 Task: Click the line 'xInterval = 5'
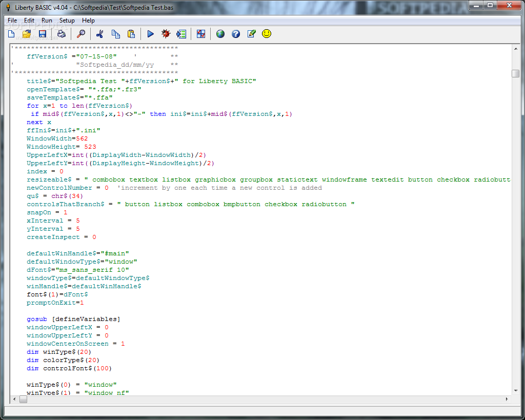pos(53,221)
